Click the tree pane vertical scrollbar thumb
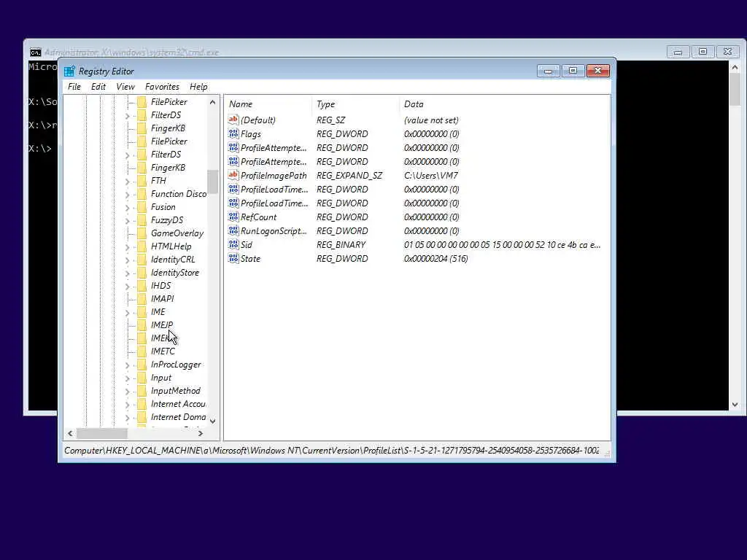This screenshot has width=747, height=560. click(212, 182)
